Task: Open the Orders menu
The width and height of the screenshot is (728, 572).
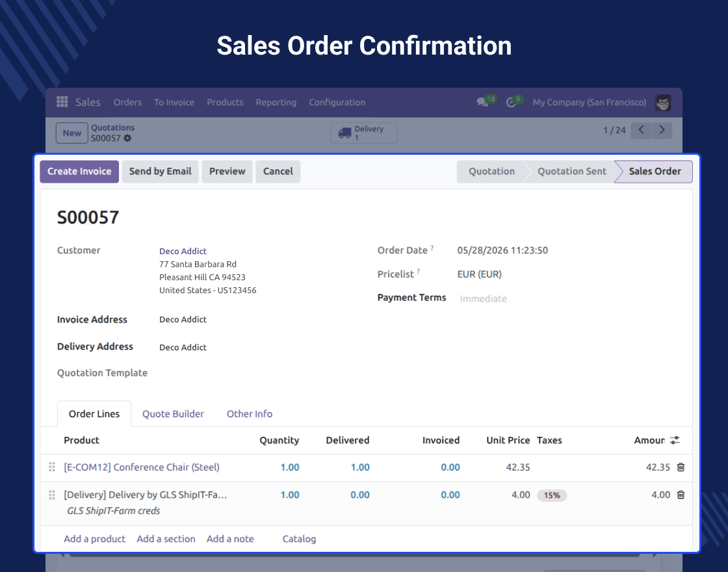Action: click(x=127, y=102)
